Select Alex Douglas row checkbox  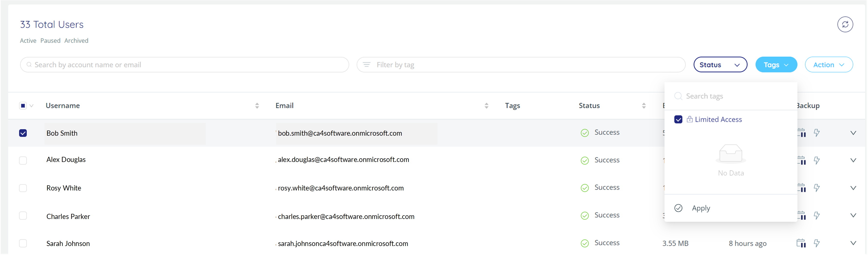pos(23,161)
